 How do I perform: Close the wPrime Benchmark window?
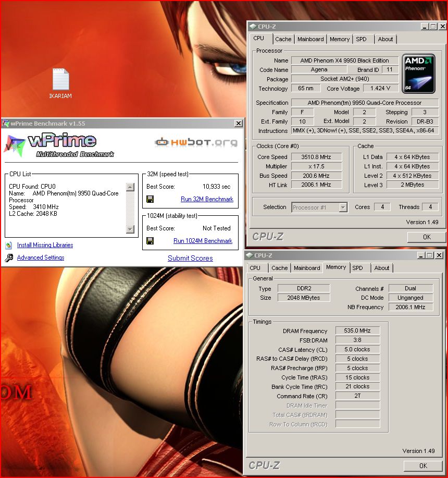pos(239,124)
